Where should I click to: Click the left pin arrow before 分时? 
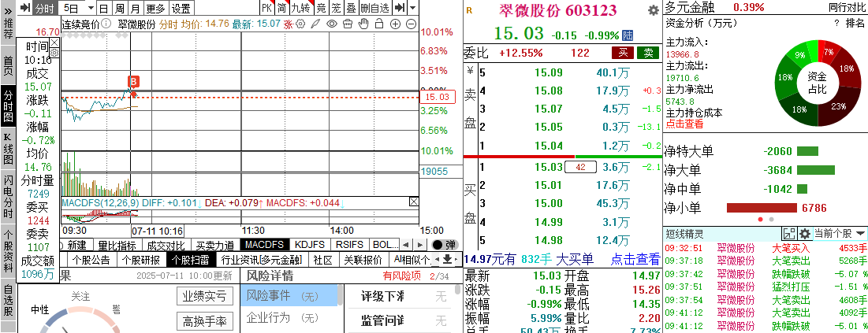tap(24, 8)
